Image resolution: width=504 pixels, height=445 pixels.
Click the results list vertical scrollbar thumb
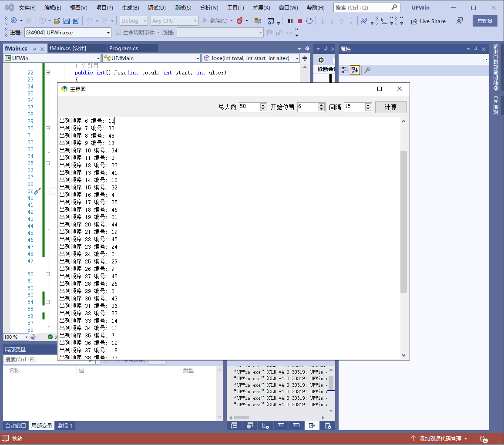coord(404,222)
